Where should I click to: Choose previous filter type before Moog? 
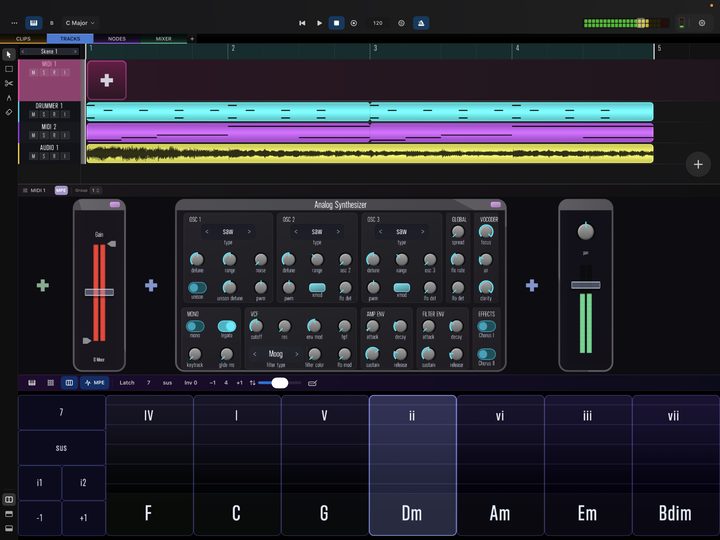(x=255, y=354)
